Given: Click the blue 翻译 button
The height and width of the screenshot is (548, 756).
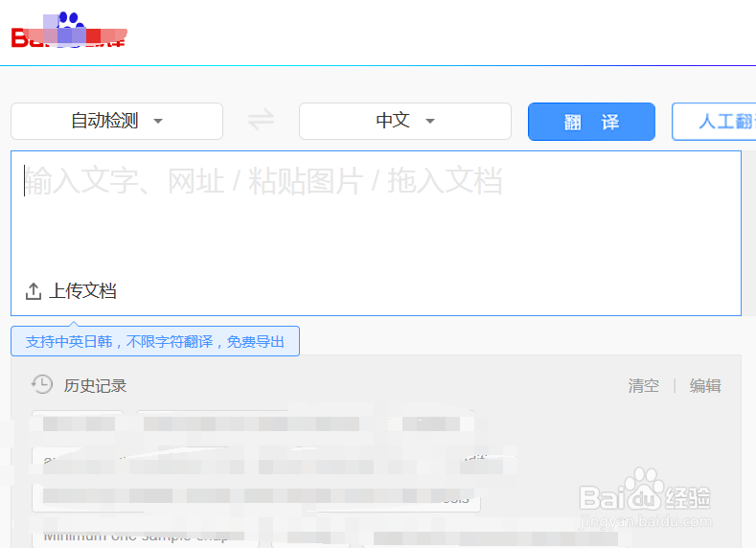Looking at the screenshot, I should [591, 122].
